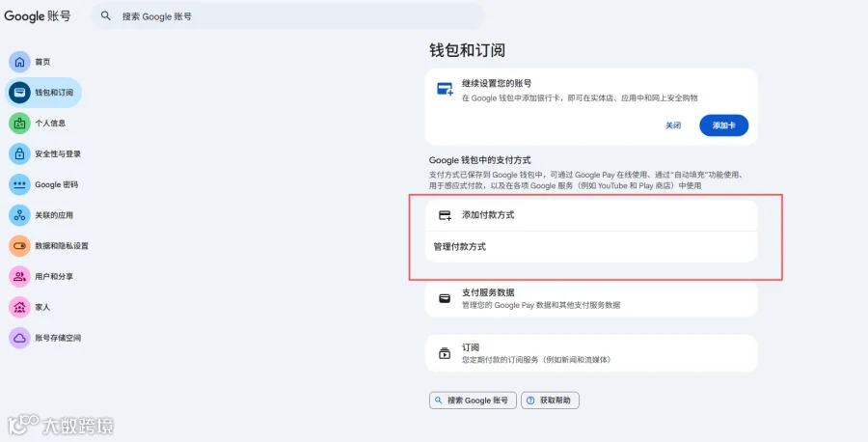Click 继续设置您的账号 title
This screenshot has width=868, height=442.
click(497, 84)
